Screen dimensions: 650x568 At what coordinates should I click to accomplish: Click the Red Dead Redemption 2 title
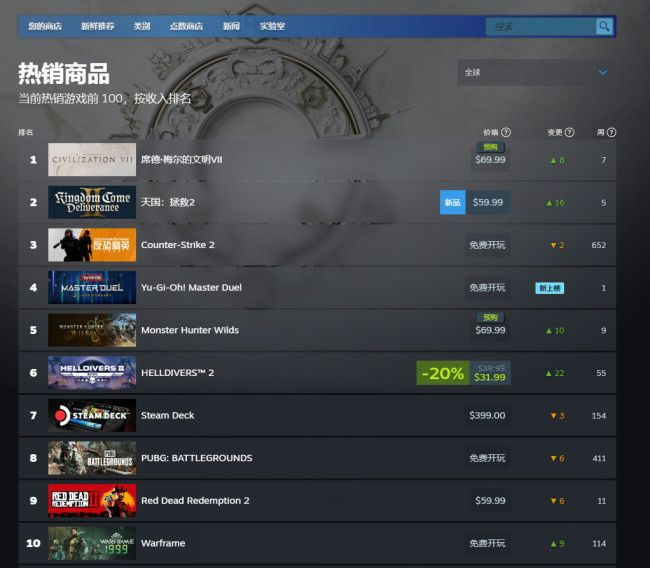195,501
